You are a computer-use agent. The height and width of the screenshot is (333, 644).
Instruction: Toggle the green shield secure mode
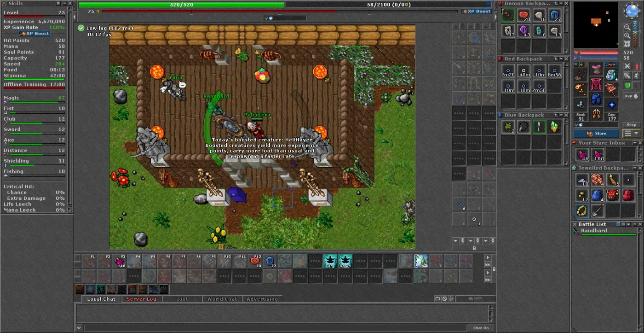pyautogui.click(x=627, y=86)
